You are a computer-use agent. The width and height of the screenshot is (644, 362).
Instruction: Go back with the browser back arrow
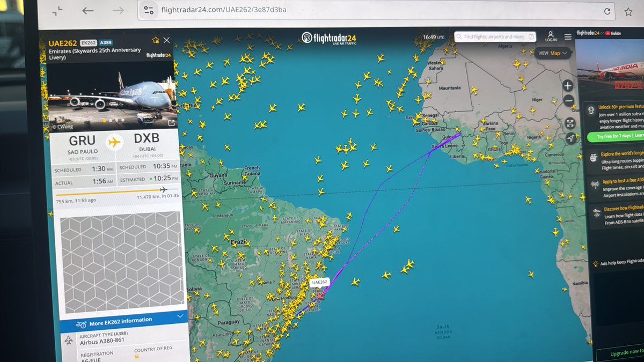pos(87,11)
